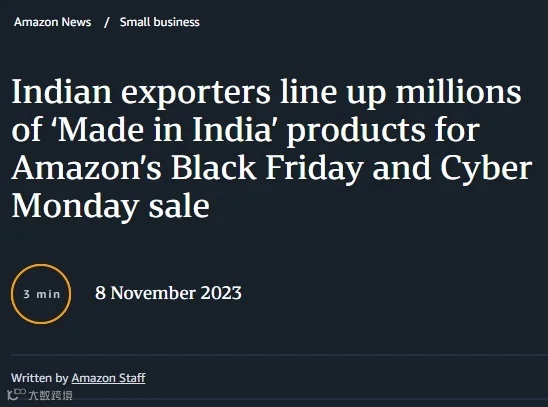
Task: Click the word "November" in the date
Action: tap(153, 293)
